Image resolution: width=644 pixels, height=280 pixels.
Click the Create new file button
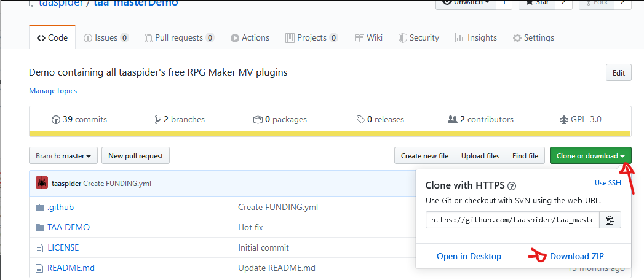tap(424, 156)
